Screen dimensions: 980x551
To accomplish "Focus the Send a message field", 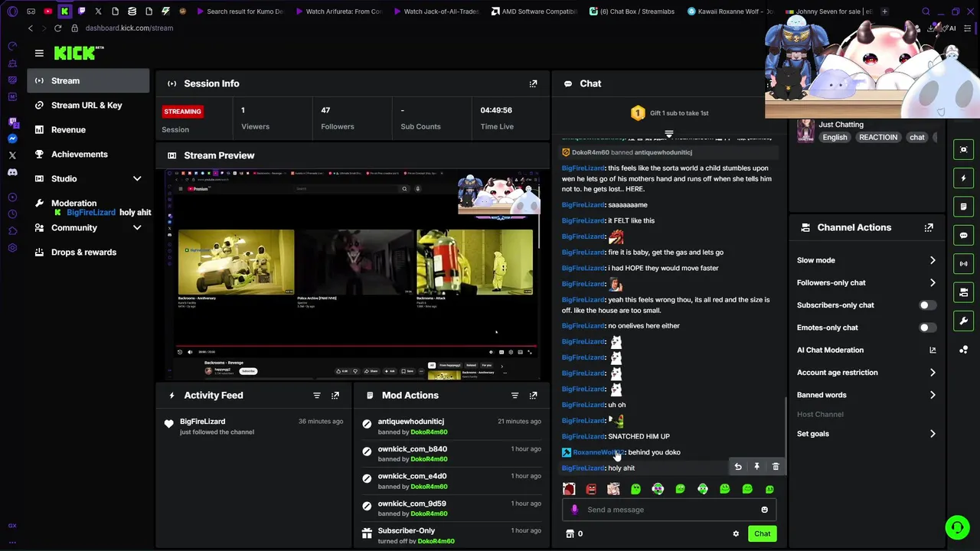I will [x=669, y=510].
